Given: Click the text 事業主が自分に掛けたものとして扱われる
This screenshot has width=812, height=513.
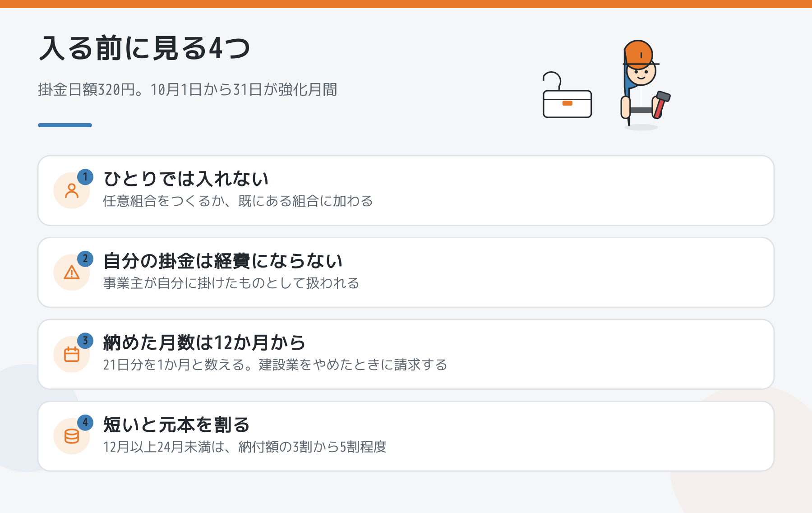Looking at the screenshot, I should tap(231, 283).
